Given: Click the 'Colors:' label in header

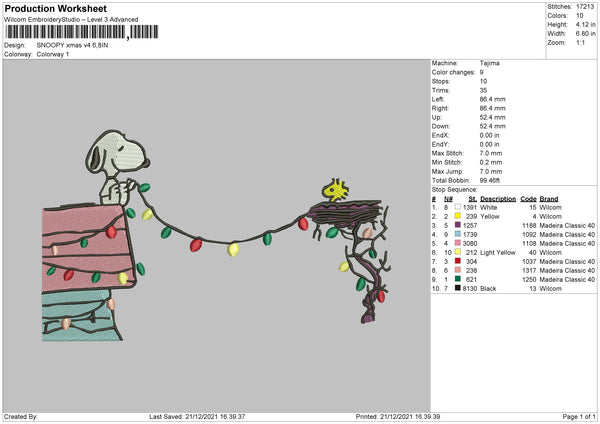Looking at the screenshot, I should (558, 16).
